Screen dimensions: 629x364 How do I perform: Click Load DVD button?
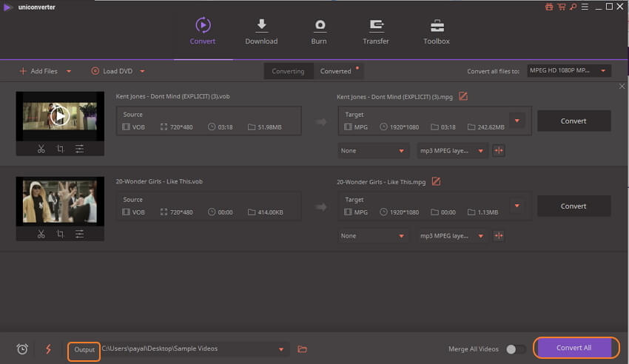tap(112, 71)
